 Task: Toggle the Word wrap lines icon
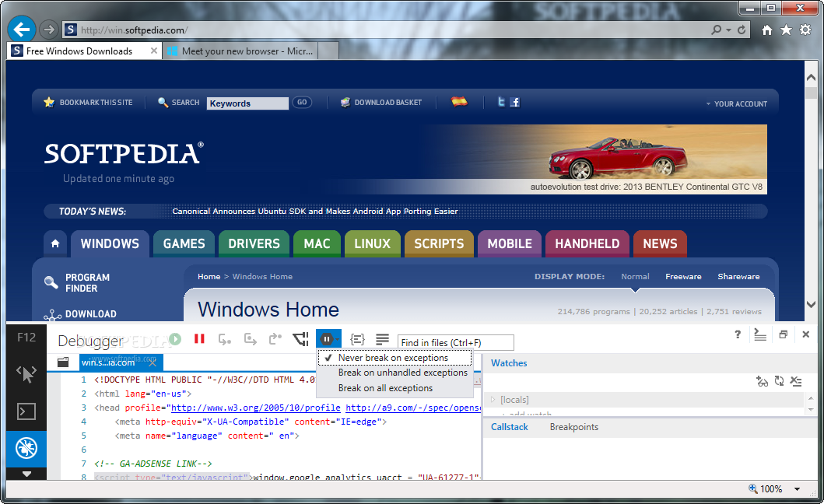pos(383,340)
